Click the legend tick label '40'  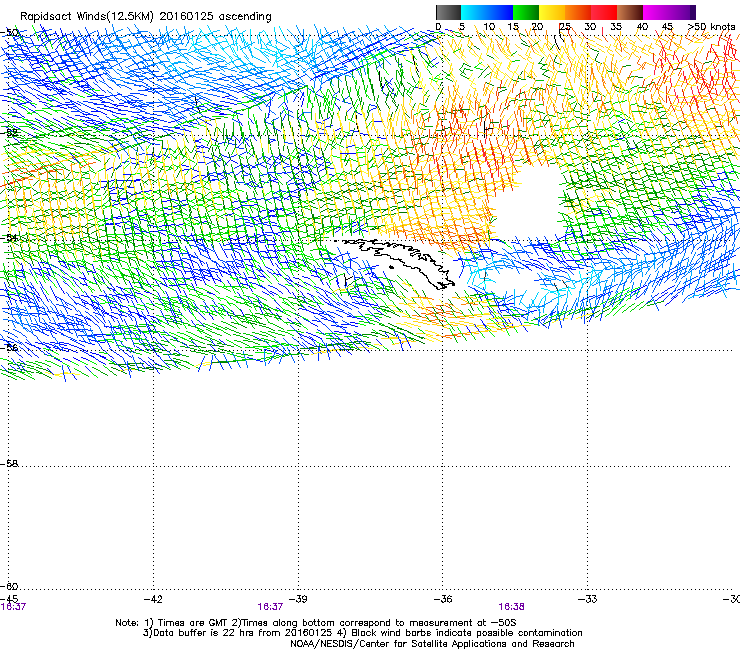click(642, 26)
